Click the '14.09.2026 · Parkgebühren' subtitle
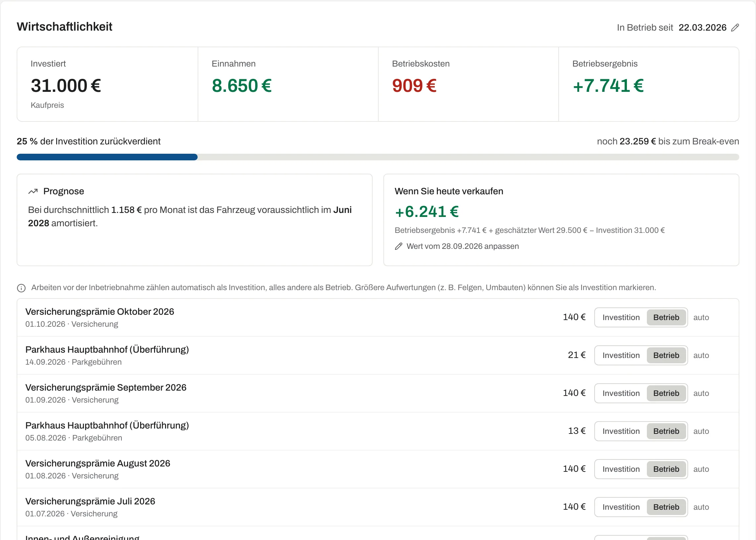Image resolution: width=756 pixels, height=540 pixels. point(74,362)
